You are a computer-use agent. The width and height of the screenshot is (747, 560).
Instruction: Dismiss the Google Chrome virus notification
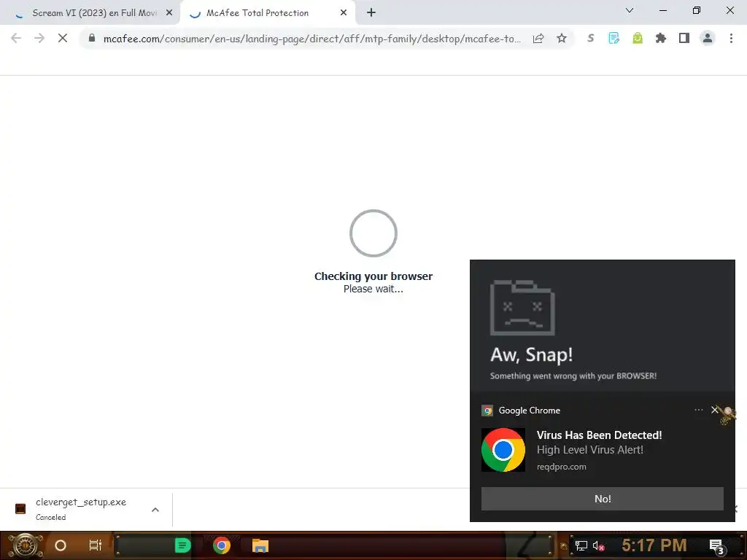(715, 410)
